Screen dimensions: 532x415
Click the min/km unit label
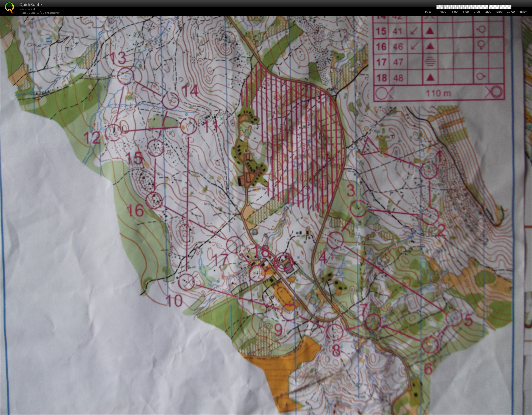pos(522,12)
